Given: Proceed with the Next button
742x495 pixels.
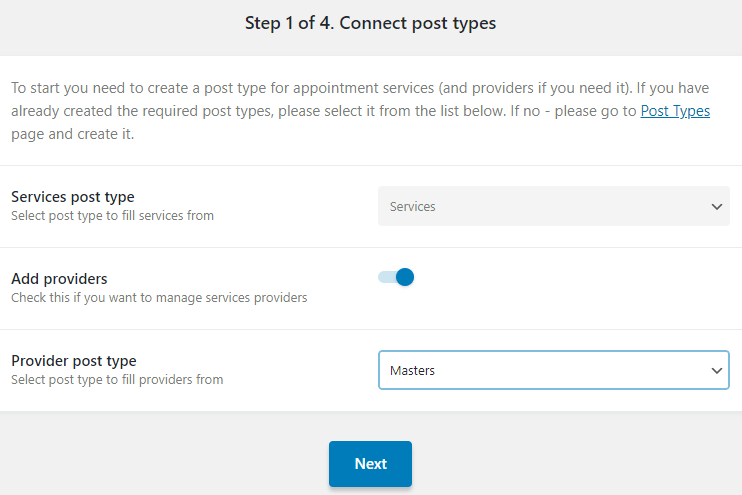Looking at the screenshot, I should tap(371, 464).
